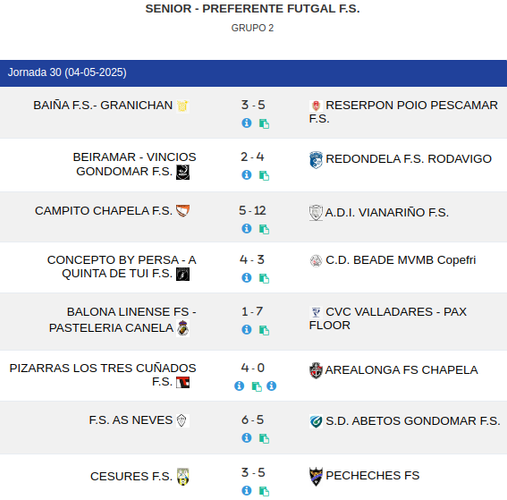Open green report icon under 6 - 5 score

(x=264, y=438)
